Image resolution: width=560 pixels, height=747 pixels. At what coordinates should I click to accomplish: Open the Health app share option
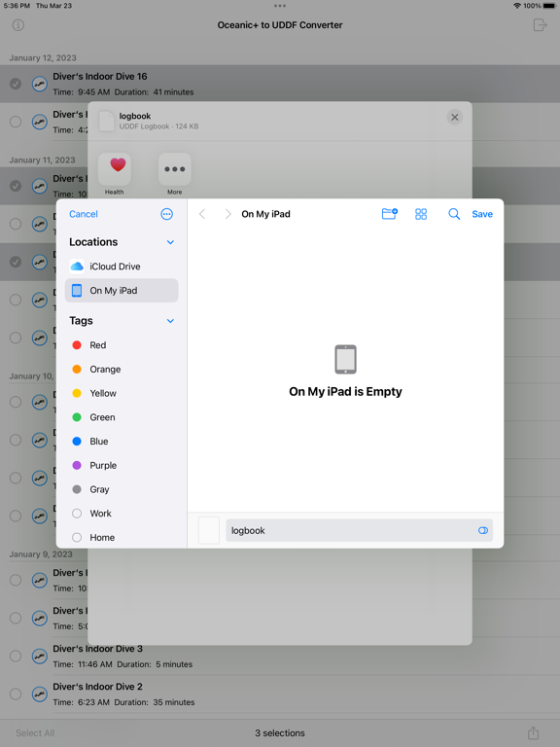tap(115, 169)
